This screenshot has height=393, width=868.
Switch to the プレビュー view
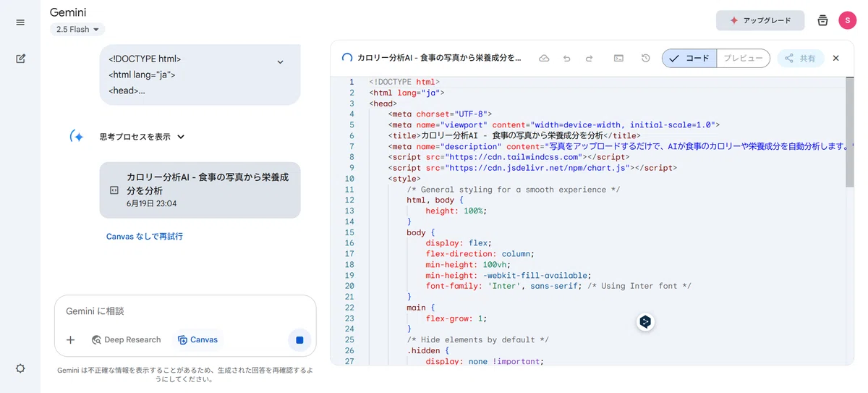pyautogui.click(x=743, y=59)
